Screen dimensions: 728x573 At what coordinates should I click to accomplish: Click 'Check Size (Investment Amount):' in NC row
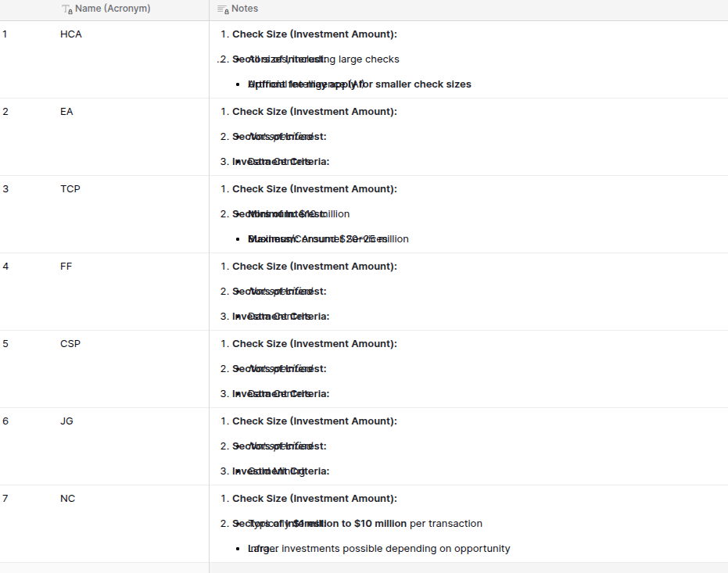(314, 499)
